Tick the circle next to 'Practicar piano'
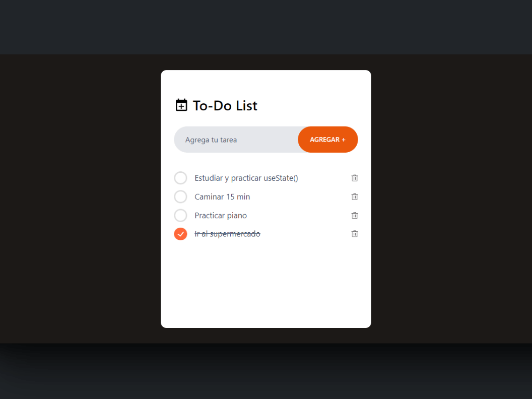This screenshot has height=399, width=532. [x=180, y=215]
